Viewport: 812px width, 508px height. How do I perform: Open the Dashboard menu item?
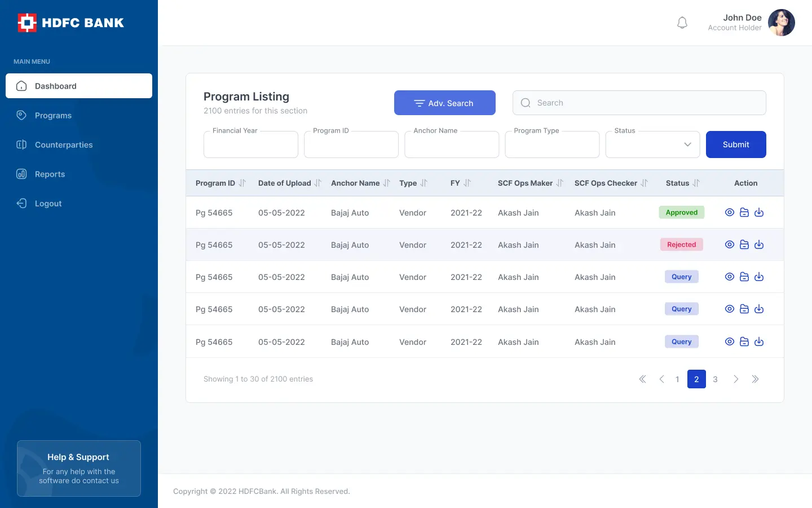point(79,86)
